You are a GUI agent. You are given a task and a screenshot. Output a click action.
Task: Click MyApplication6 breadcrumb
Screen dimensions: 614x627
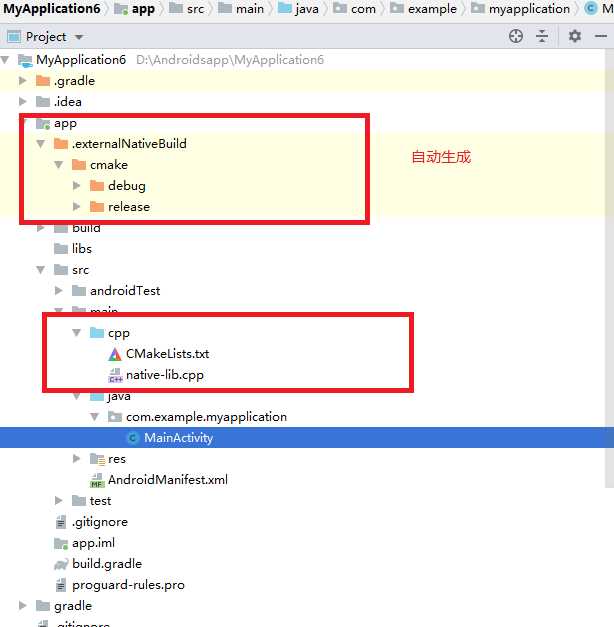[52, 8]
